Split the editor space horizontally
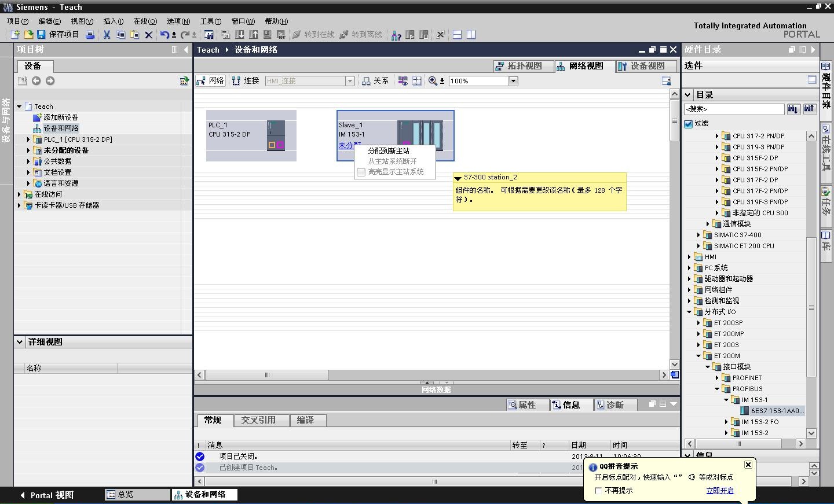Image resolution: width=834 pixels, height=504 pixels. click(457, 35)
